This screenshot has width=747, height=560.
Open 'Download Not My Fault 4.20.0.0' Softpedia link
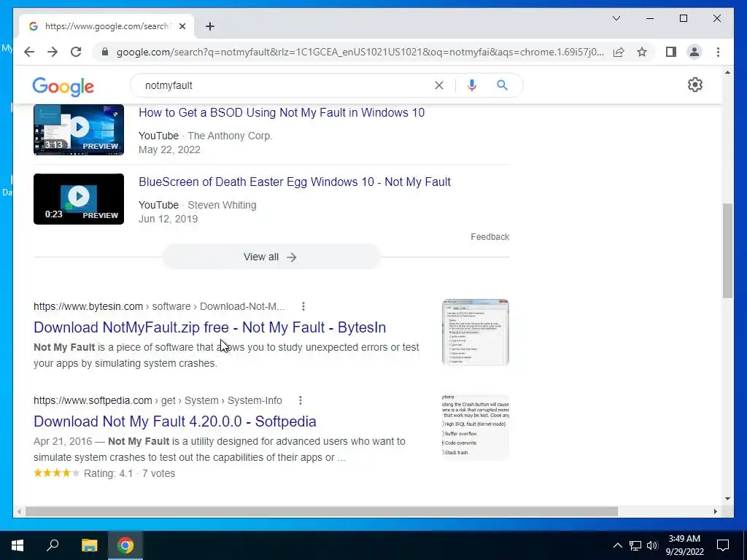(x=175, y=421)
